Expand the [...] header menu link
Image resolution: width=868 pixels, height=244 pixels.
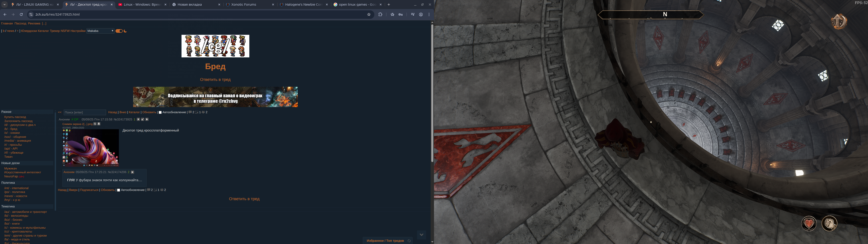tap(44, 23)
